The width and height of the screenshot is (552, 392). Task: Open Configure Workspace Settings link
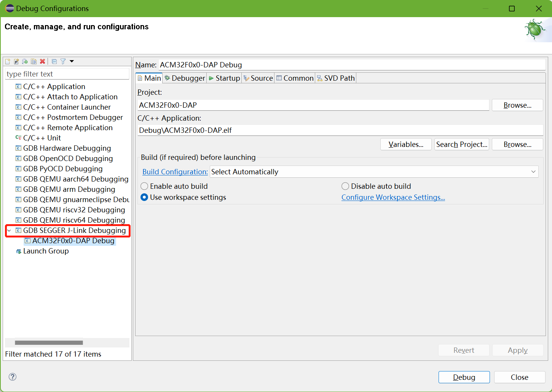(x=393, y=197)
